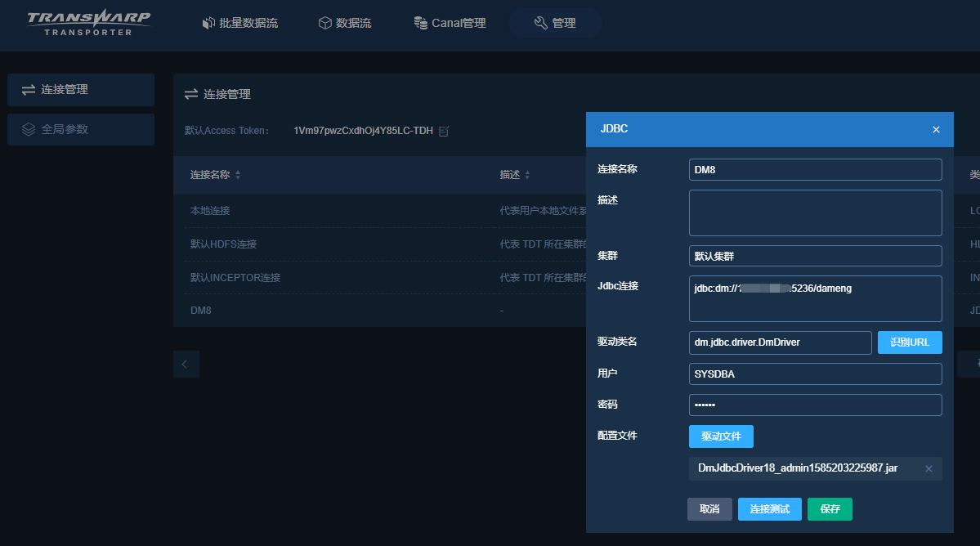Go to previous page arrow
Image resolution: width=980 pixels, height=546 pixels.
point(186,364)
